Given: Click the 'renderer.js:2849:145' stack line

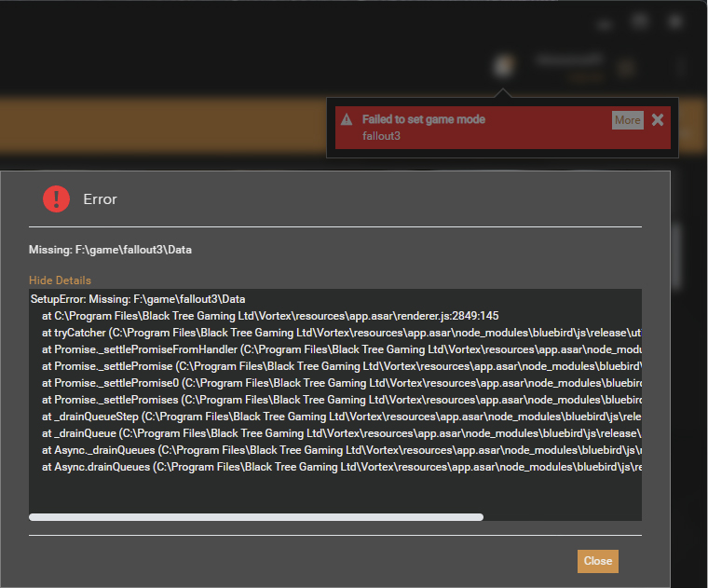Looking at the screenshot, I should point(270,316).
